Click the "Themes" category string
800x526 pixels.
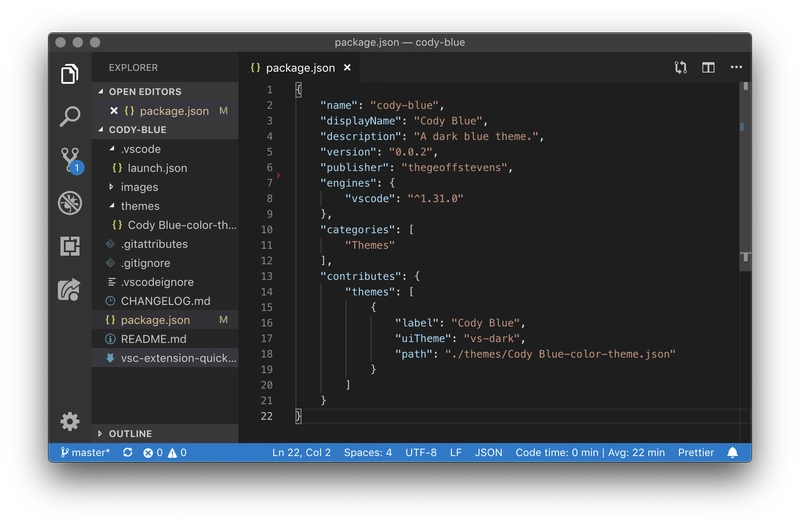(x=370, y=245)
